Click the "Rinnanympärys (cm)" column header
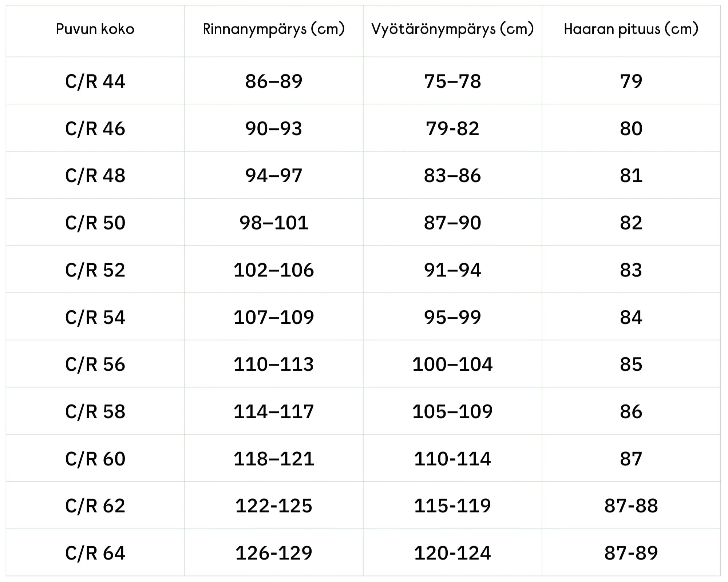The height and width of the screenshot is (582, 728). 274,29
